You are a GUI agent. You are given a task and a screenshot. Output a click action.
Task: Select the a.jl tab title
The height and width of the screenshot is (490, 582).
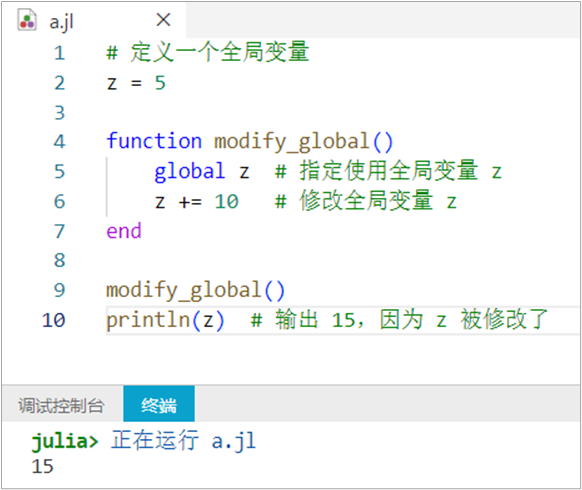[x=61, y=22]
